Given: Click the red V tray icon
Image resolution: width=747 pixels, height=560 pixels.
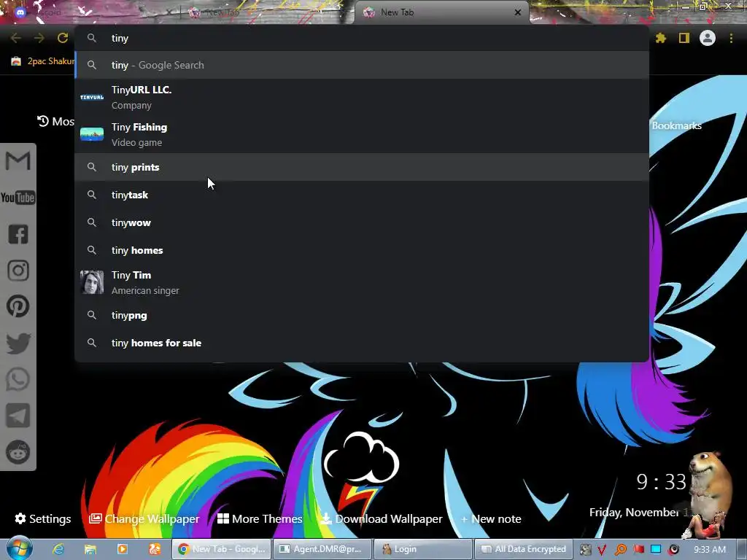Looking at the screenshot, I should (602, 550).
